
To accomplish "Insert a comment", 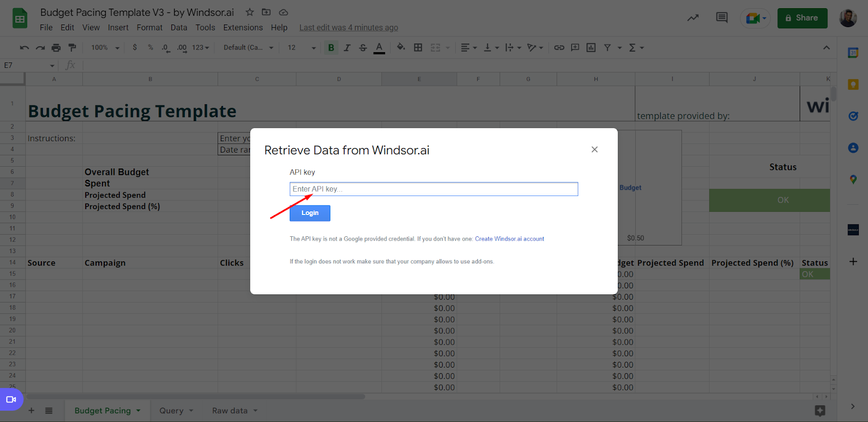I will (575, 48).
